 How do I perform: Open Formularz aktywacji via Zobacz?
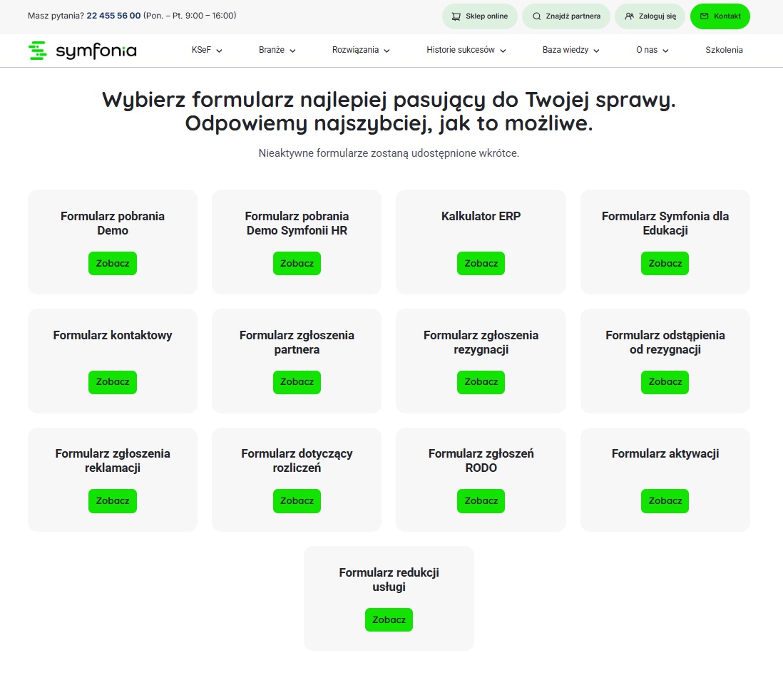tap(665, 501)
